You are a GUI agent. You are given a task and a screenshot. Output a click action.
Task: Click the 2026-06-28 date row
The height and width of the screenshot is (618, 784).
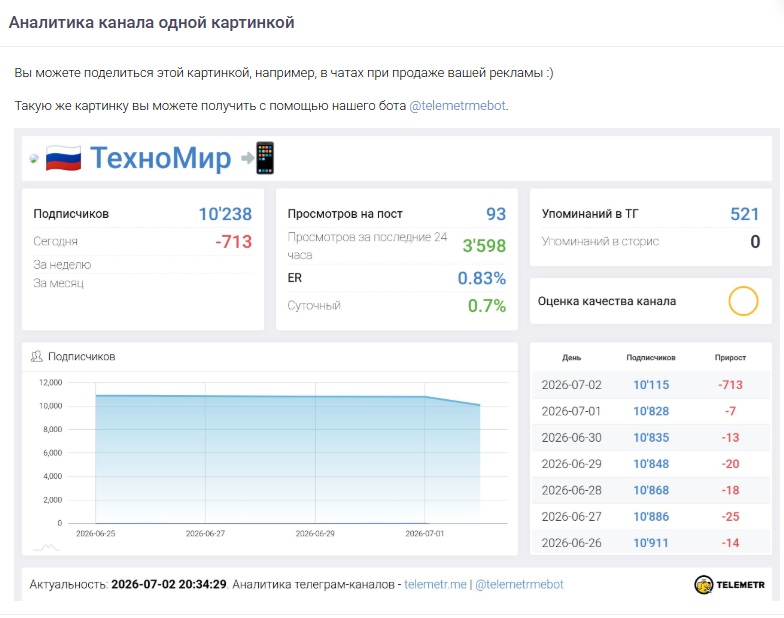click(651, 490)
